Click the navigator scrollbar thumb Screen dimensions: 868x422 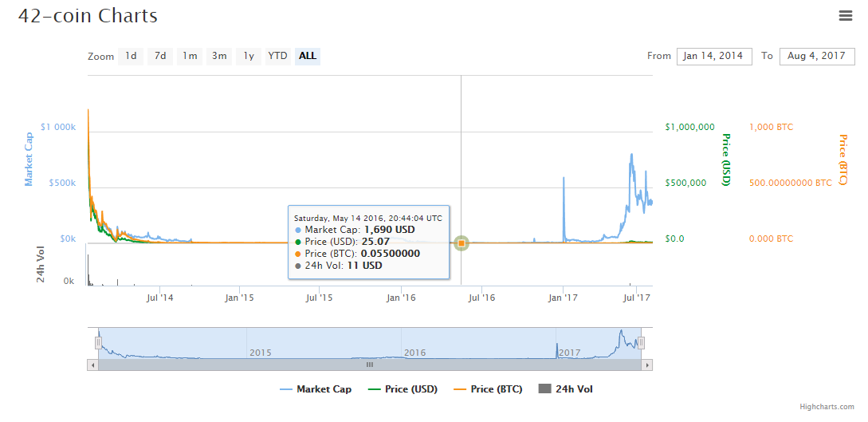click(x=370, y=365)
